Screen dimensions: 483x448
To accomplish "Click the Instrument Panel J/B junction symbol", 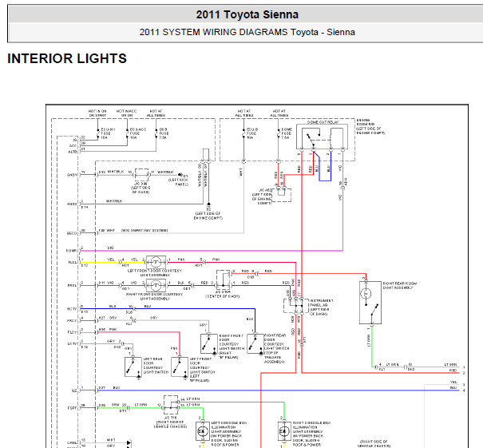I will 295,306.
